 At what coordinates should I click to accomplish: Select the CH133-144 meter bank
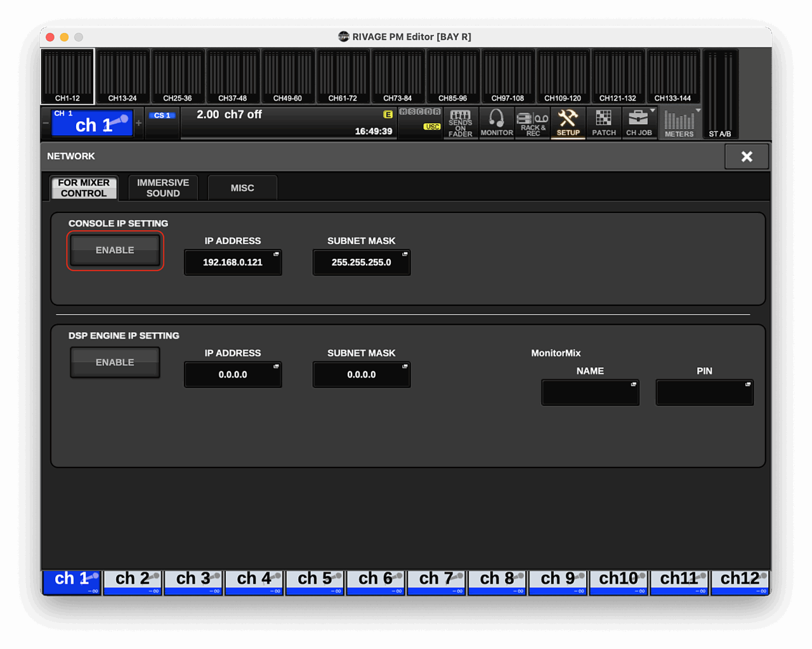point(673,76)
